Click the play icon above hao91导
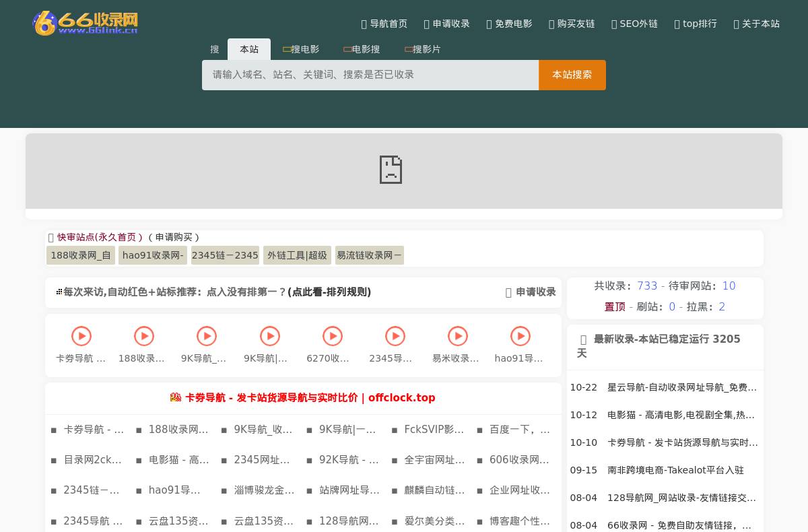 pos(520,336)
